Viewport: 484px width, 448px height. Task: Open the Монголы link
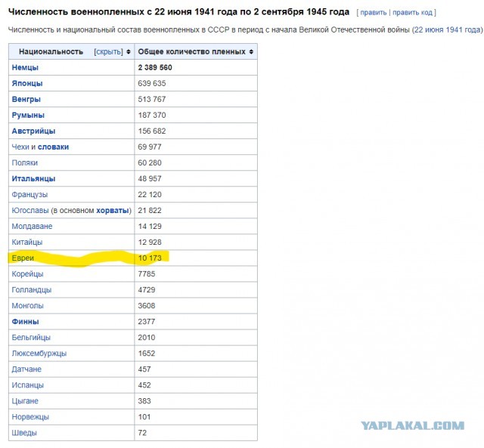click(27, 306)
